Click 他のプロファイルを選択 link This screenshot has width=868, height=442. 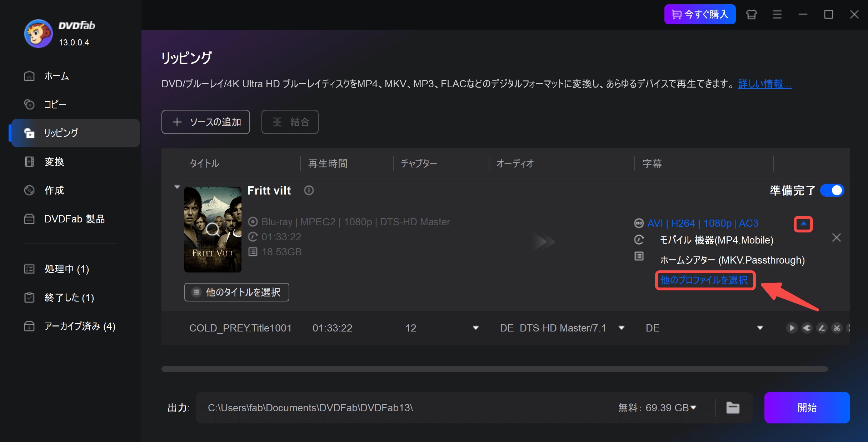tap(704, 280)
